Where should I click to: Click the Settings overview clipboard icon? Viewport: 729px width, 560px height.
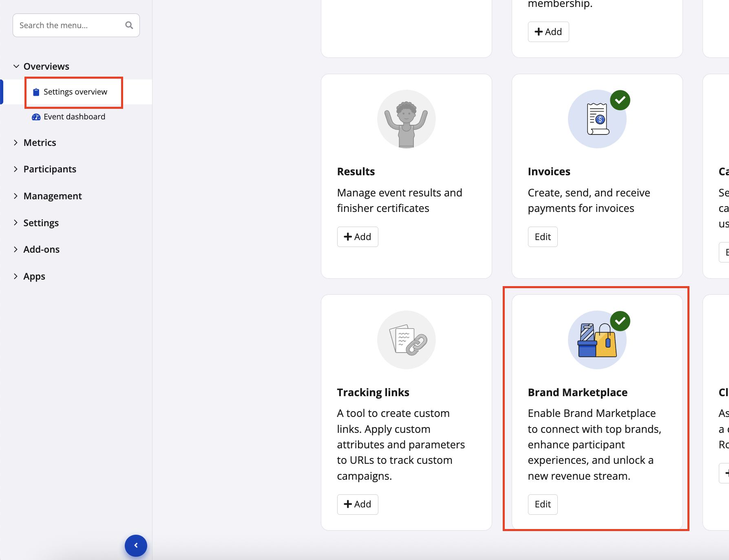pos(36,92)
